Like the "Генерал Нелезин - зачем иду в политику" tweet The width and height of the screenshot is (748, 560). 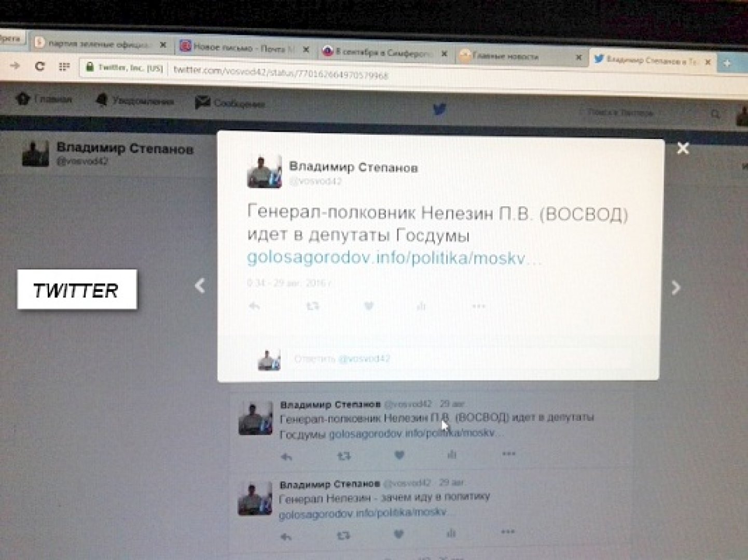pos(398,534)
